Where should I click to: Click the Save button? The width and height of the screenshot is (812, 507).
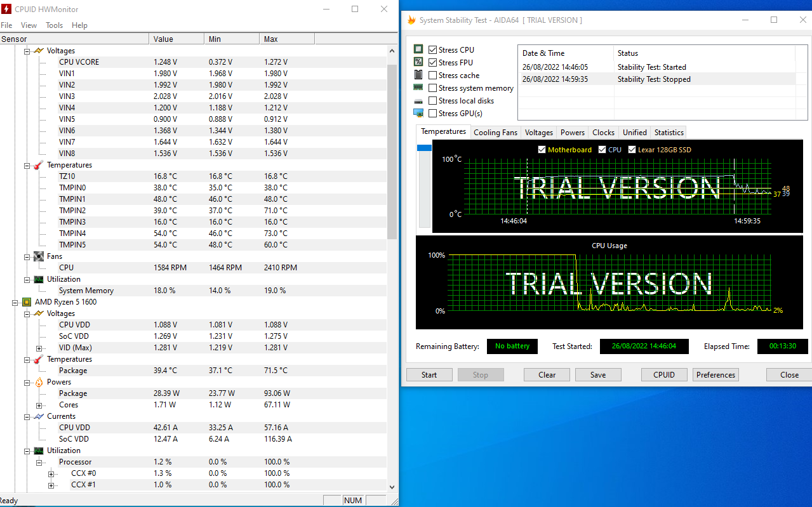[x=598, y=375]
